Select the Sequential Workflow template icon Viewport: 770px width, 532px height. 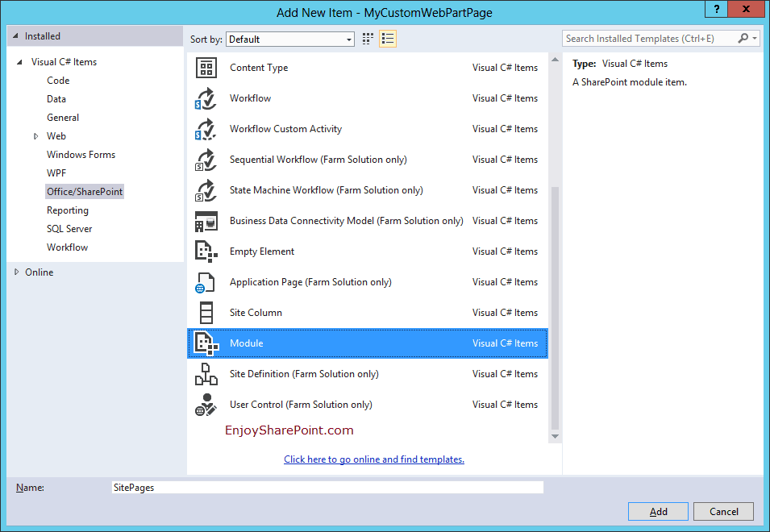(206, 160)
